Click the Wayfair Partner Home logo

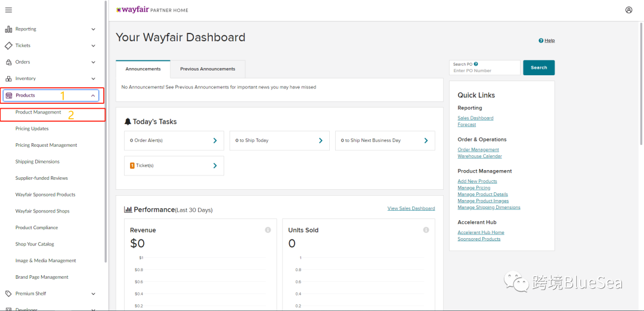tap(153, 10)
